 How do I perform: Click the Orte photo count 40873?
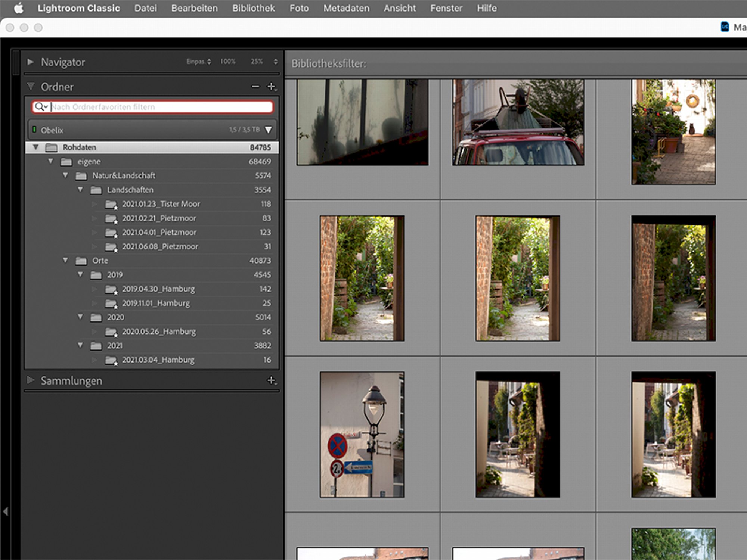point(260,261)
